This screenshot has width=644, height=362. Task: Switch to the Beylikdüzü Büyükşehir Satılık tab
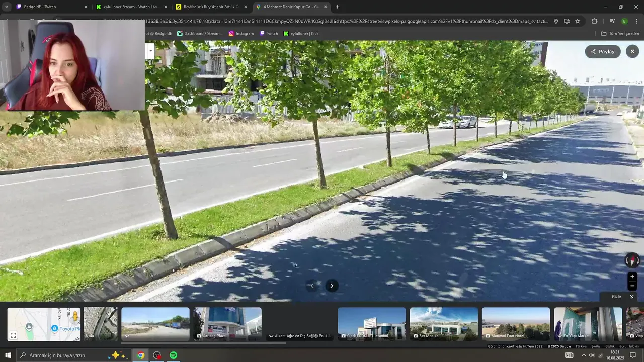coord(210,7)
